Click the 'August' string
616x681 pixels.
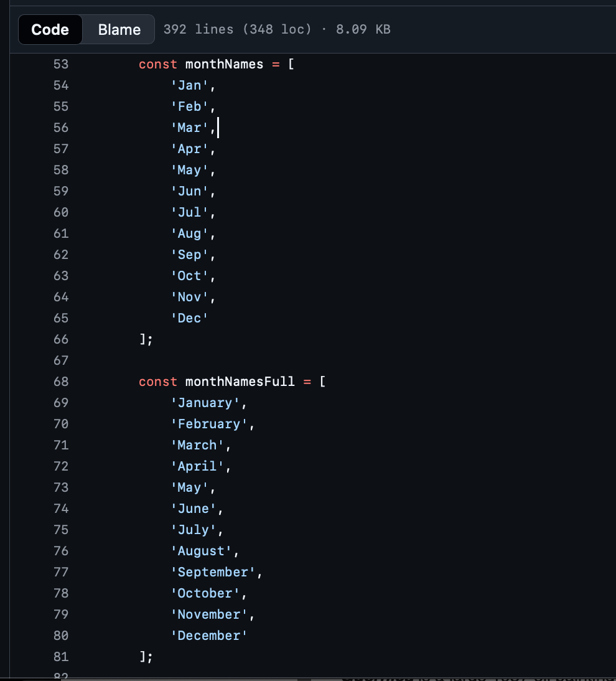pyautogui.click(x=201, y=551)
